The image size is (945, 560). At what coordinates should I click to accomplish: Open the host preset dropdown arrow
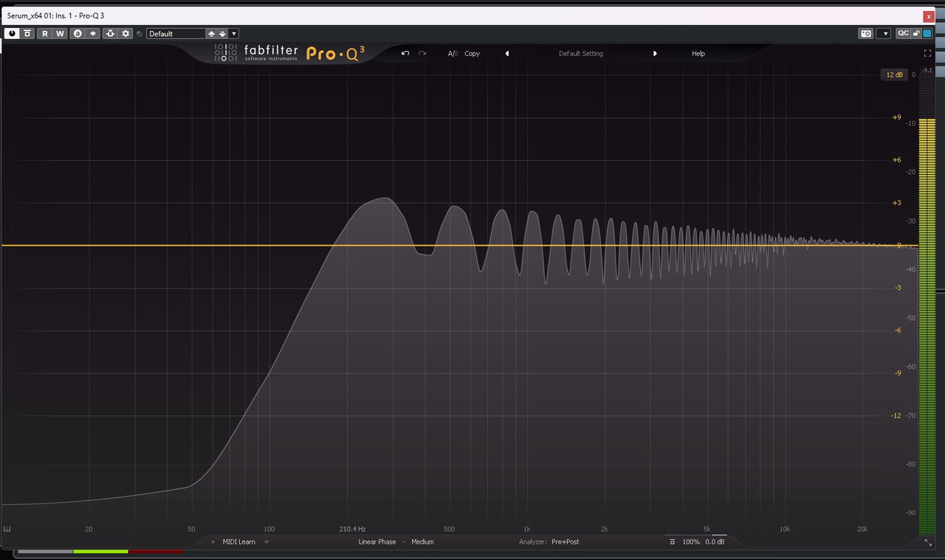point(234,33)
